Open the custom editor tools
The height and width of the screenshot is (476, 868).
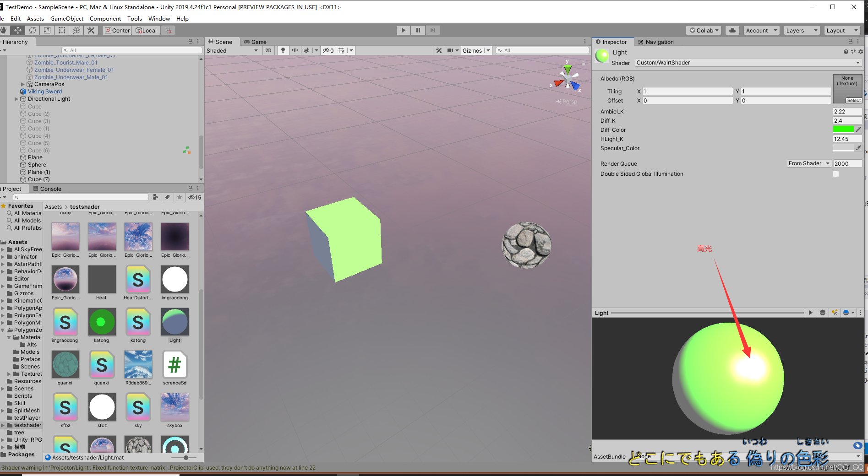tap(91, 30)
